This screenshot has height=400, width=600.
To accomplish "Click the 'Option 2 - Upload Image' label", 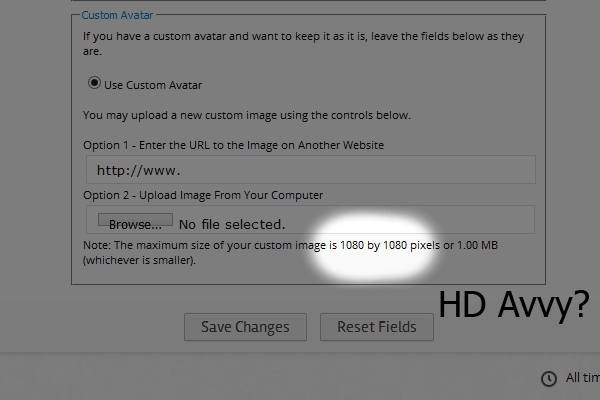I will point(203,195).
